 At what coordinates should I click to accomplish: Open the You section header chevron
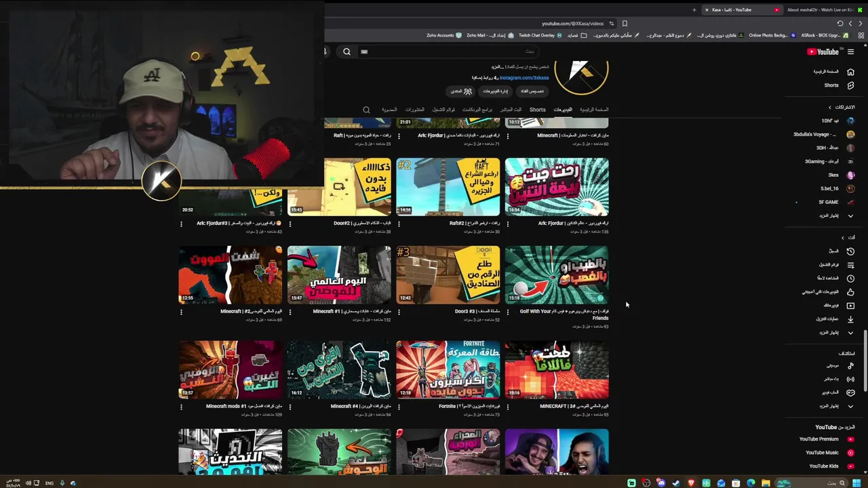843,237
